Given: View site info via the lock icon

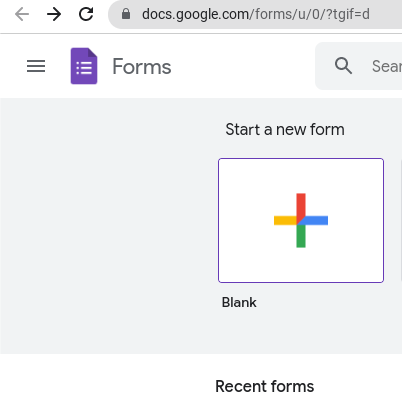Looking at the screenshot, I should [x=126, y=14].
